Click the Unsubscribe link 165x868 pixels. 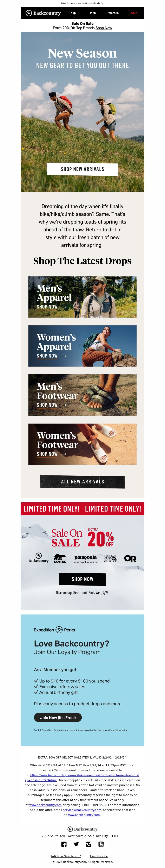click(x=99, y=856)
